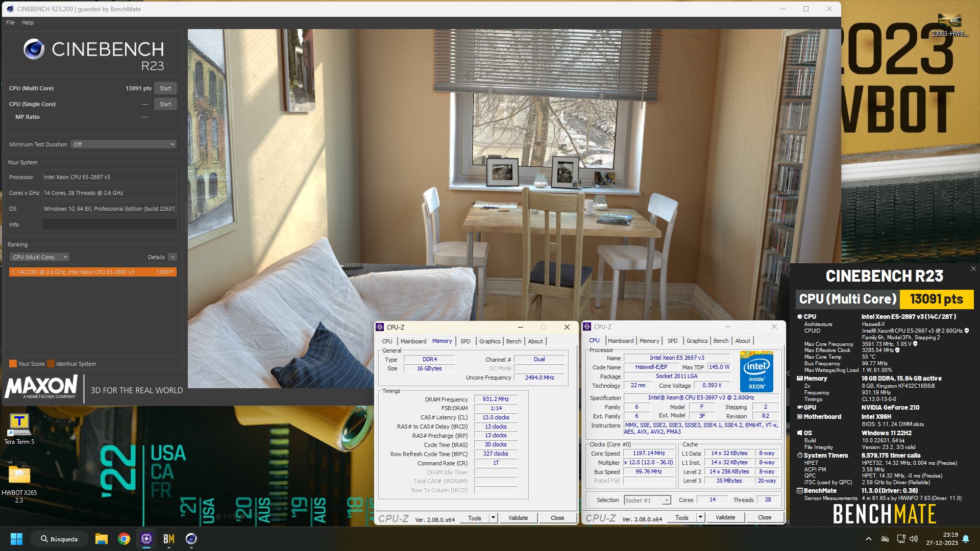Screen dimensions: 980x551
Task: Click the Cinebench logo sphere icon
Action: pyautogui.click(x=34, y=49)
